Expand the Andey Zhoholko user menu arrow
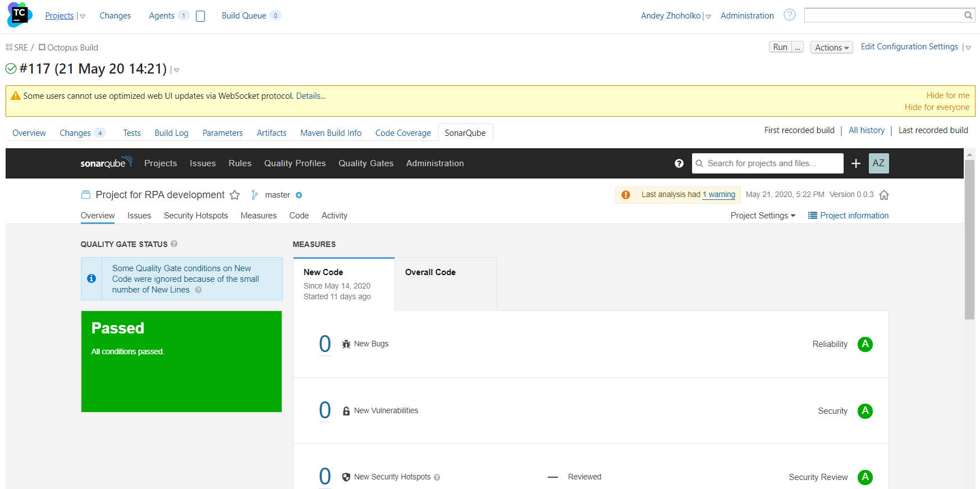Viewport: 980px width, 489px height. coord(708,17)
